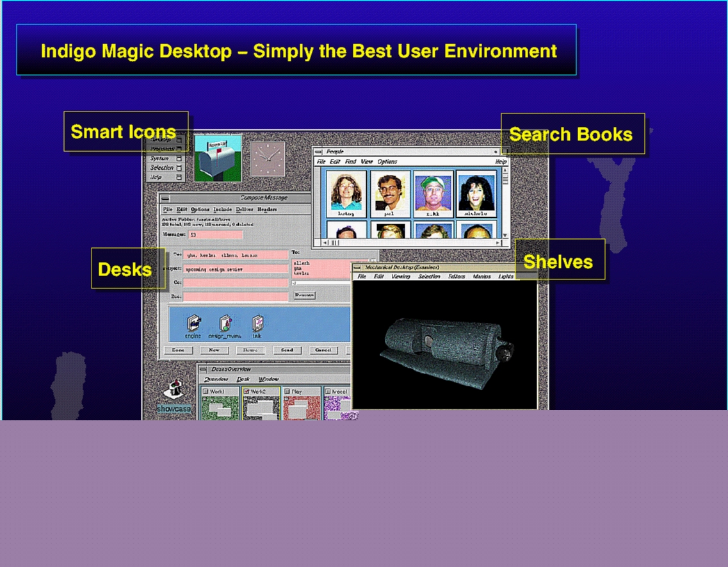Open Help menu in People window
Screen dimensions: 728x567
coord(501,161)
